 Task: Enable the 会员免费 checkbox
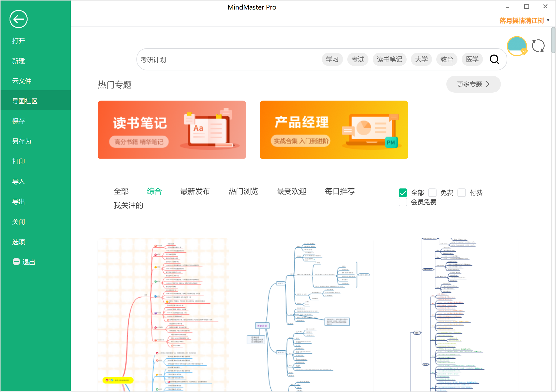coord(403,202)
